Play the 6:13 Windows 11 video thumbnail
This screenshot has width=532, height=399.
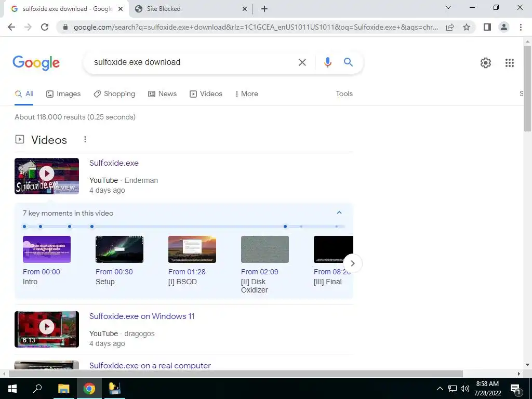(47, 329)
